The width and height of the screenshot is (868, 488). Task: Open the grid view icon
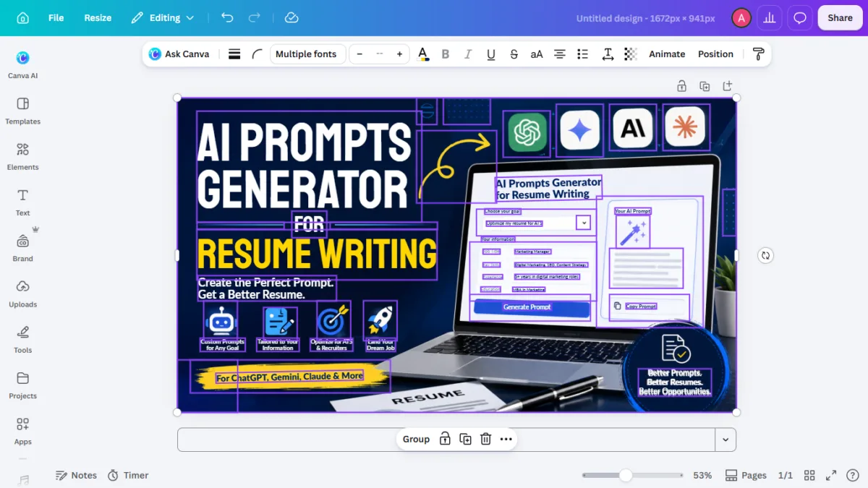809,475
